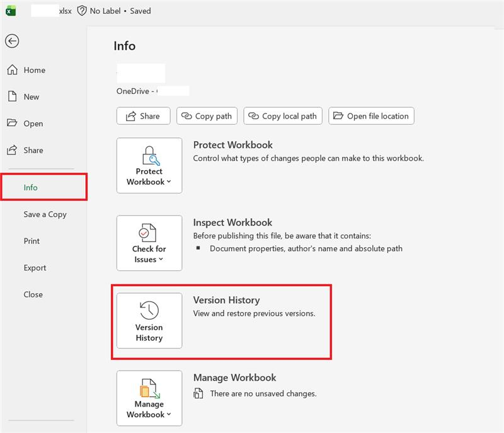Click Close in the sidebar
The width and height of the screenshot is (504, 433).
click(x=33, y=294)
